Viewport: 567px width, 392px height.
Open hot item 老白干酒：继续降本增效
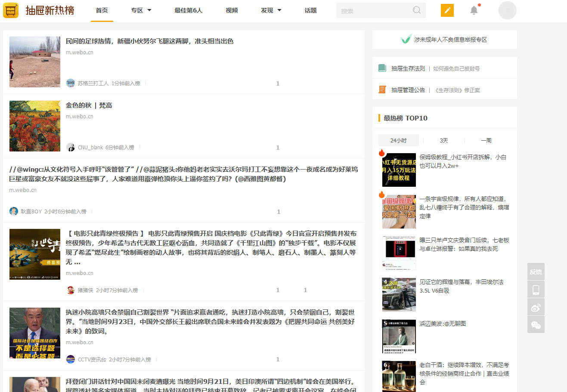pyautogui.click(x=464, y=373)
